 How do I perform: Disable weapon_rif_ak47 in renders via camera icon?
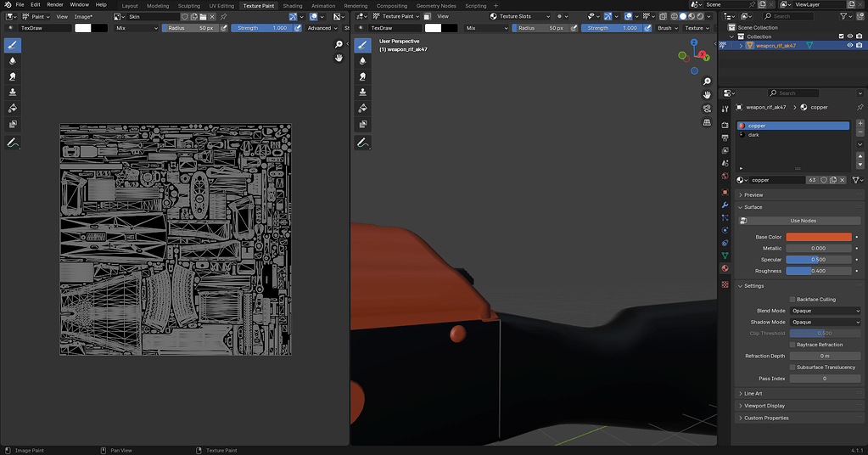(x=860, y=45)
